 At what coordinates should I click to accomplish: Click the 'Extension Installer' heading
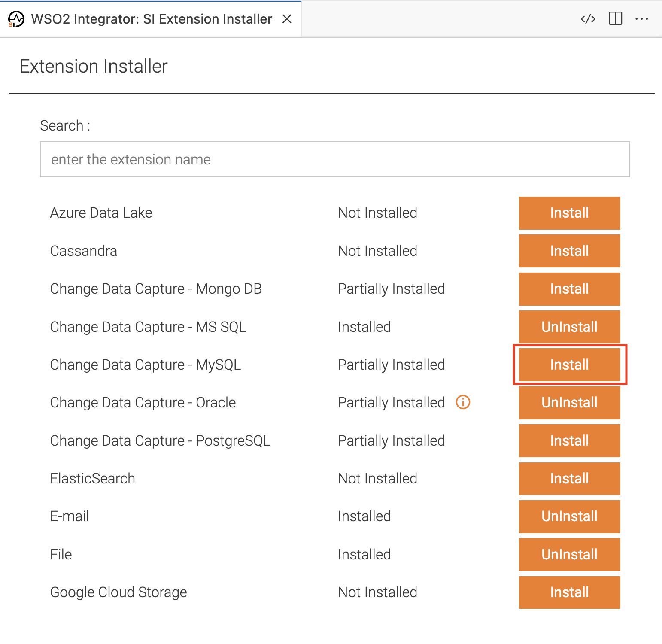point(94,66)
